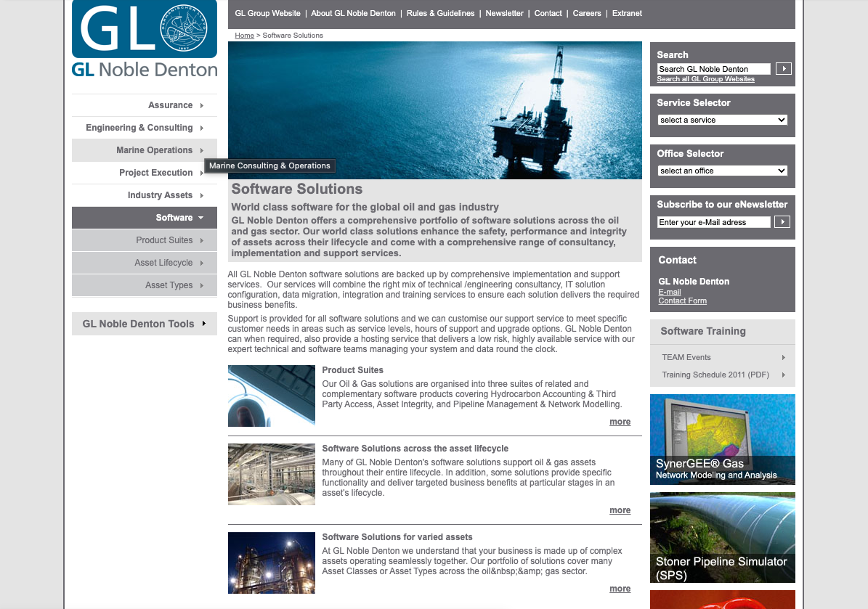Go to Rules & Guidelines
868x609 pixels.
coord(441,13)
